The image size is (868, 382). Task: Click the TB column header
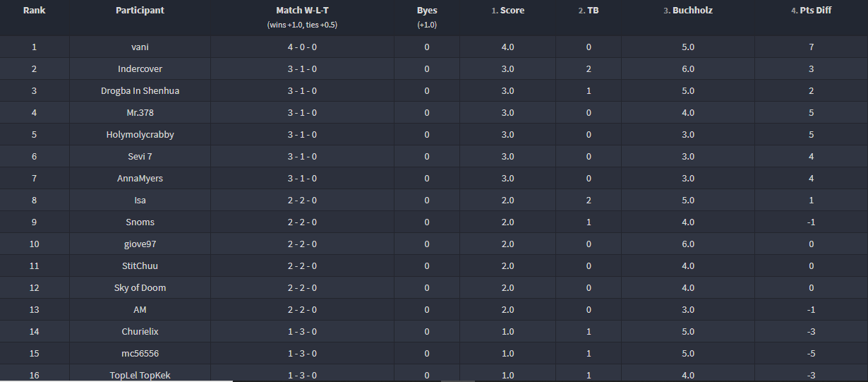(x=589, y=11)
